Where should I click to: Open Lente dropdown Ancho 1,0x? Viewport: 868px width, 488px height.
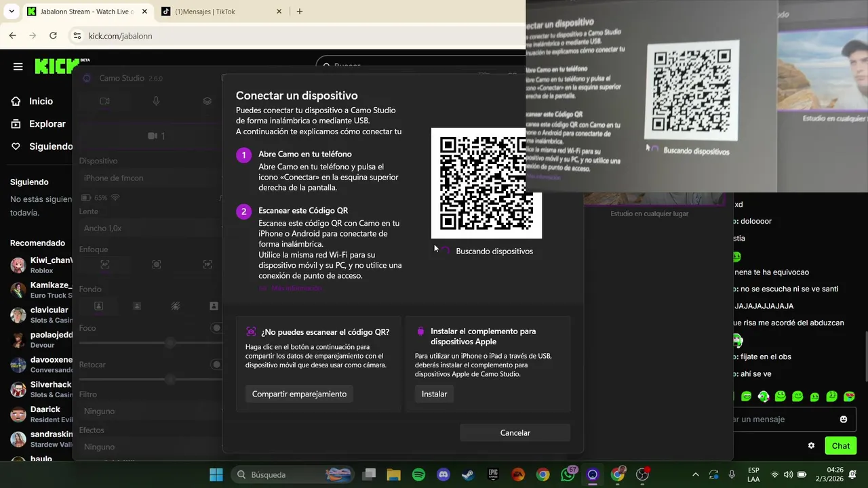pyautogui.click(x=151, y=228)
